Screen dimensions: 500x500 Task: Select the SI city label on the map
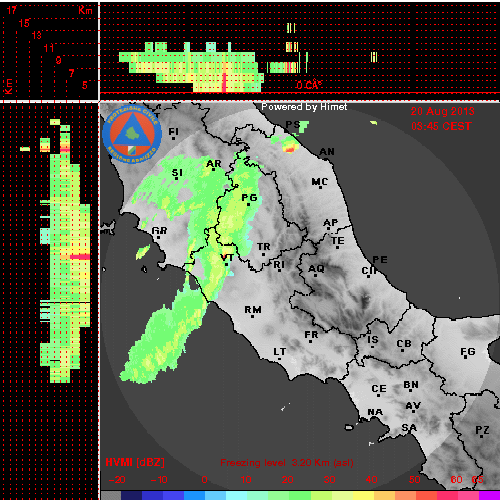177,173
